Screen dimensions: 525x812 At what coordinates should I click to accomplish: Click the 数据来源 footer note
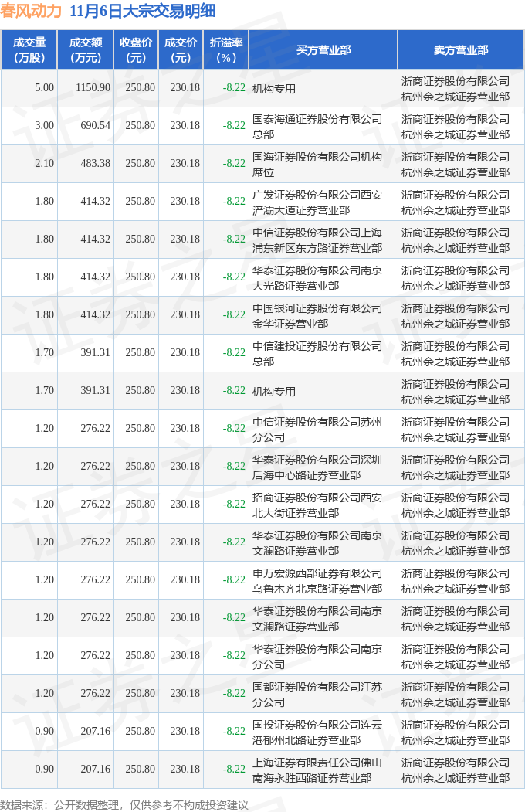pos(124,804)
